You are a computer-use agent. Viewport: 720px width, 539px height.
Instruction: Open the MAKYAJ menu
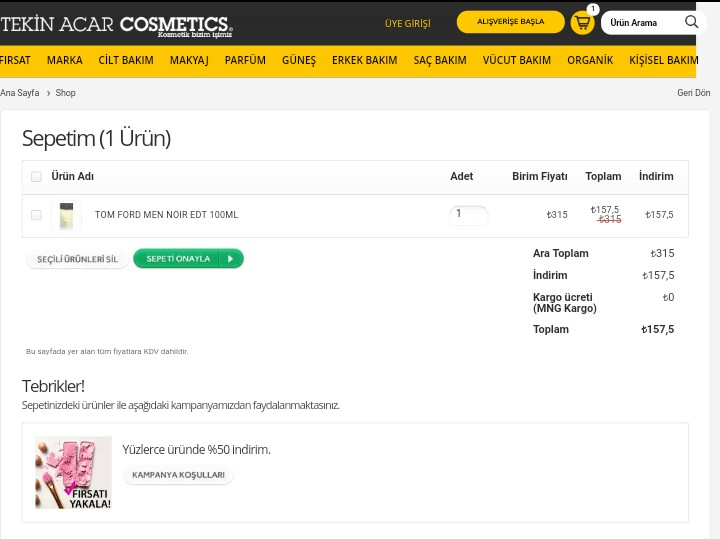pyautogui.click(x=189, y=60)
